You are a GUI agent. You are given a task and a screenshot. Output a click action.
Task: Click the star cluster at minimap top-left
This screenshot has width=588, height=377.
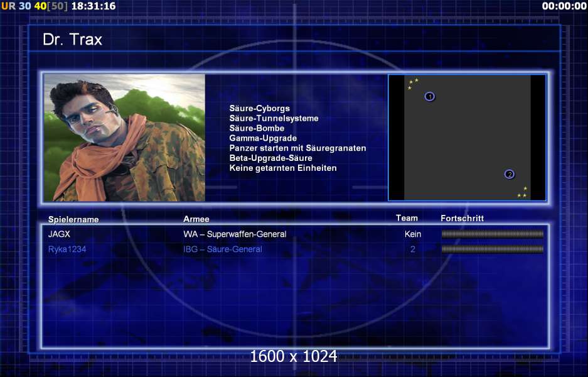coord(412,84)
